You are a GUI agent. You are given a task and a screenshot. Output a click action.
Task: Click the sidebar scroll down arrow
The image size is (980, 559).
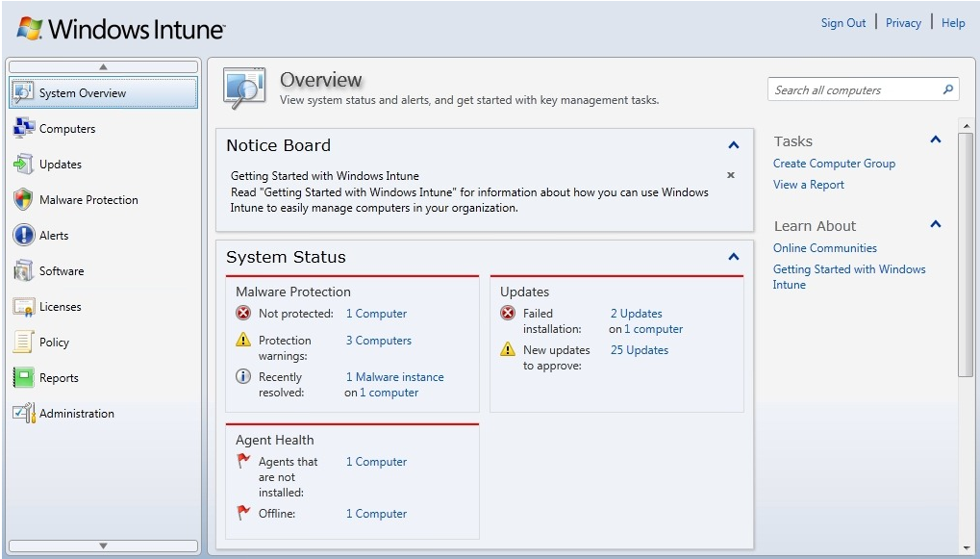[103, 546]
